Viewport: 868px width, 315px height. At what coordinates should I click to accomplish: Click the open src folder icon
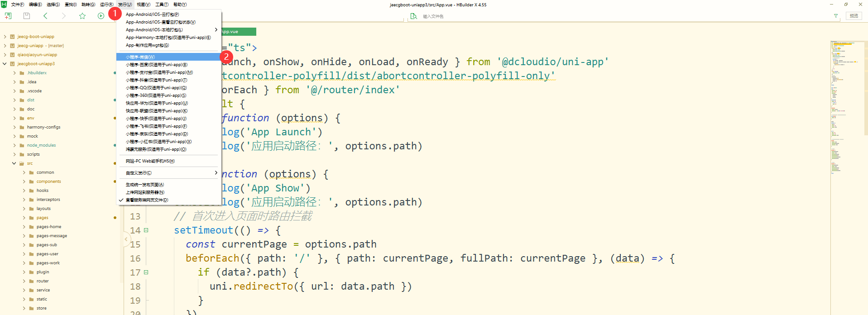pos(22,163)
